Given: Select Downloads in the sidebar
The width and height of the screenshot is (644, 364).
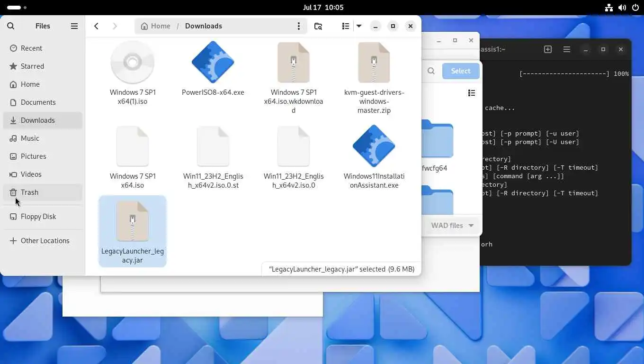Looking at the screenshot, I should tap(43, 120).
